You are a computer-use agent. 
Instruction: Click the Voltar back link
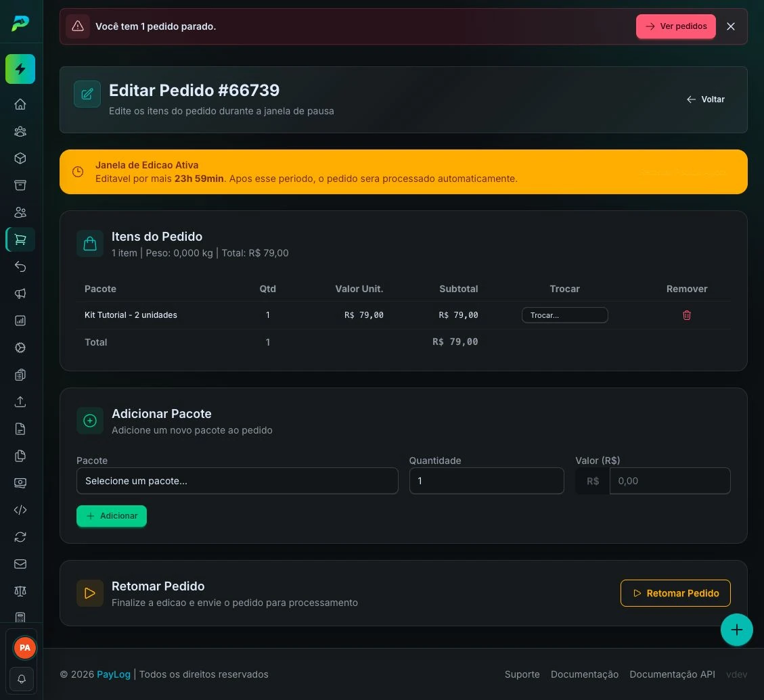(706, 99)
